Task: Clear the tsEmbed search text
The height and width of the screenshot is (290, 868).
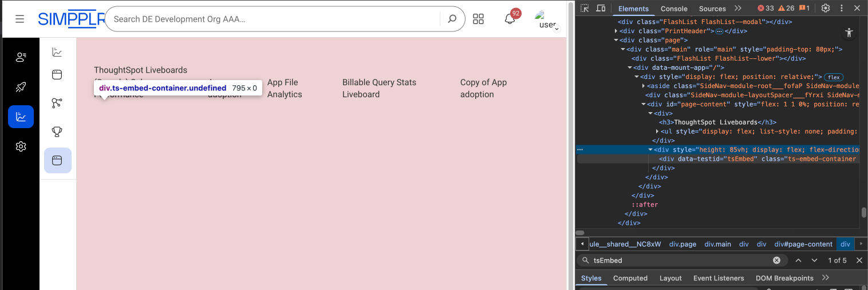Action: pyautogui.click(x=776, y=260)
